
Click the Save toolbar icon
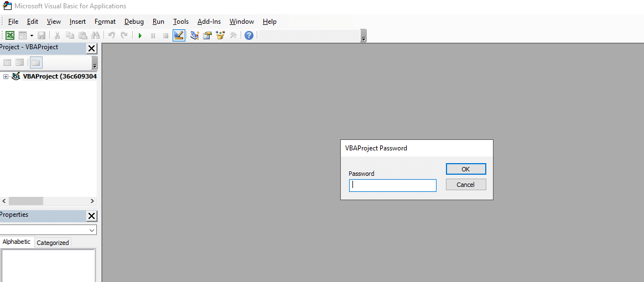pyautogui.click(x=41, y=36)
